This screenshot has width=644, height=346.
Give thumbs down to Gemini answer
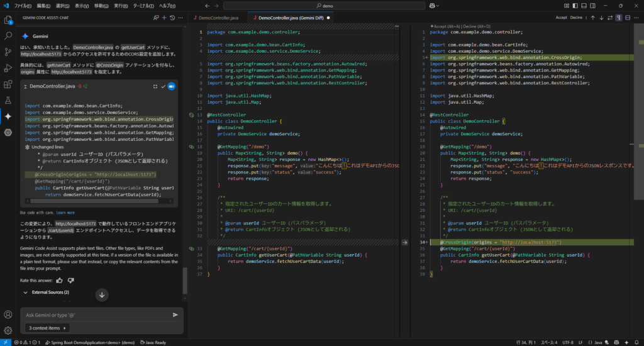[70, 280]
